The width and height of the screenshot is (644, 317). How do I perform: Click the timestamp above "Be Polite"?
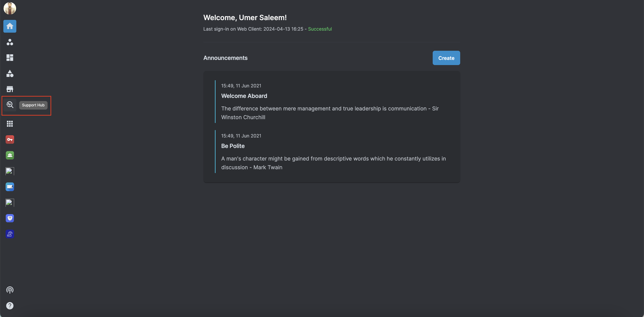coord(241,136)
